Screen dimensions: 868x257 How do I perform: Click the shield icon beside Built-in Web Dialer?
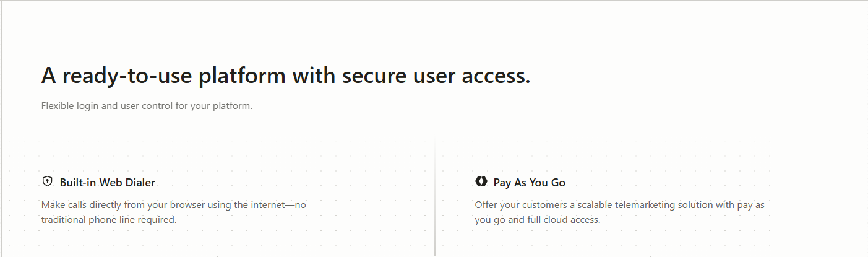point(47,181)
